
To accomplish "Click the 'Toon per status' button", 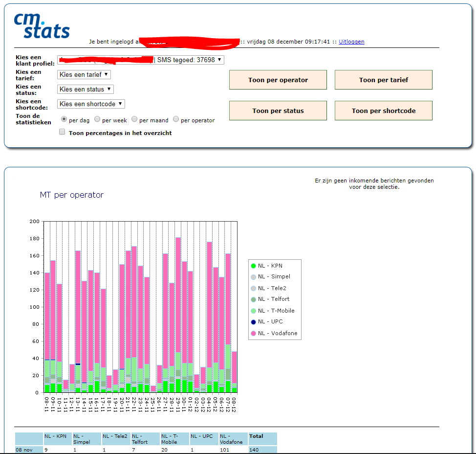I will 278,111.
